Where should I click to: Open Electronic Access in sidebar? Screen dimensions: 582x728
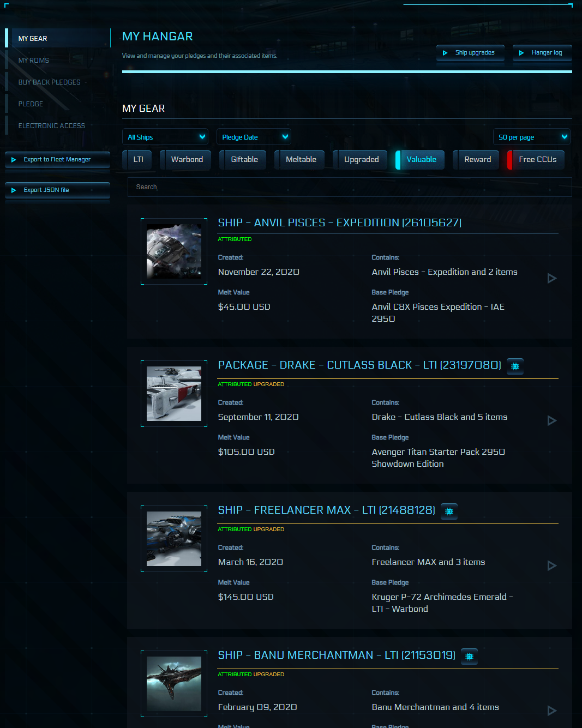(x=51, y=125)
